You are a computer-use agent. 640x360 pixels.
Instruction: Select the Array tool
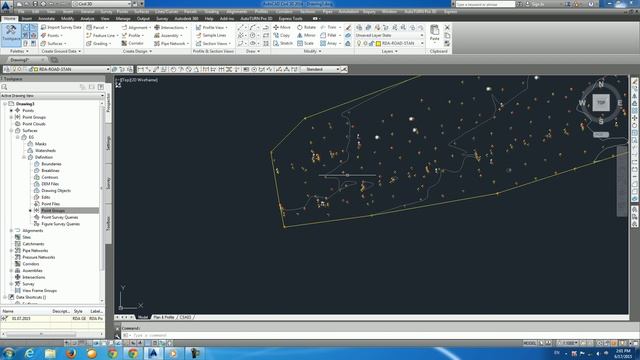coord(331,43)
